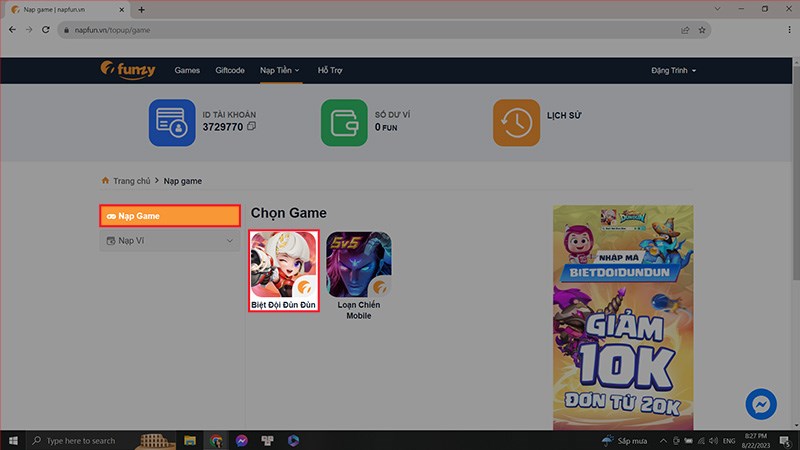This screenshot has height=450, width=800.
Task: Click the home icon in breadcrumb
Action: coord(105,181)
